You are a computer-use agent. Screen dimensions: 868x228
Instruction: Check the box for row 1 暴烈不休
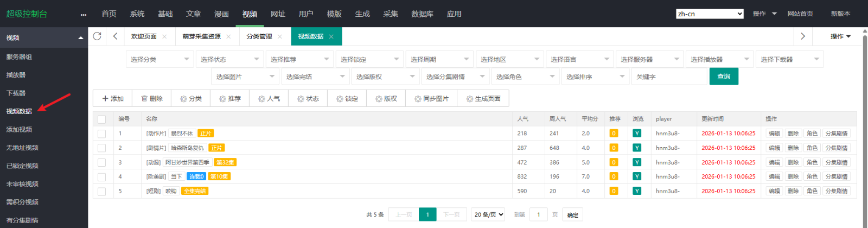pos(101,134)
